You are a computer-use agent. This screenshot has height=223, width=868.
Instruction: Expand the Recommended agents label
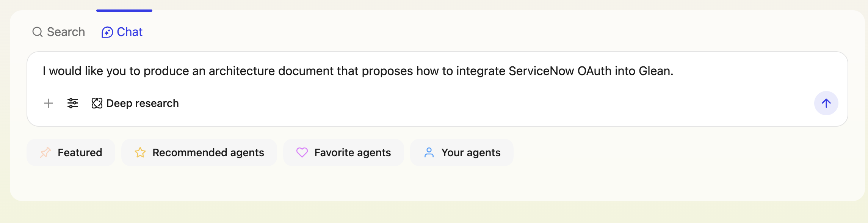(208, 152)
